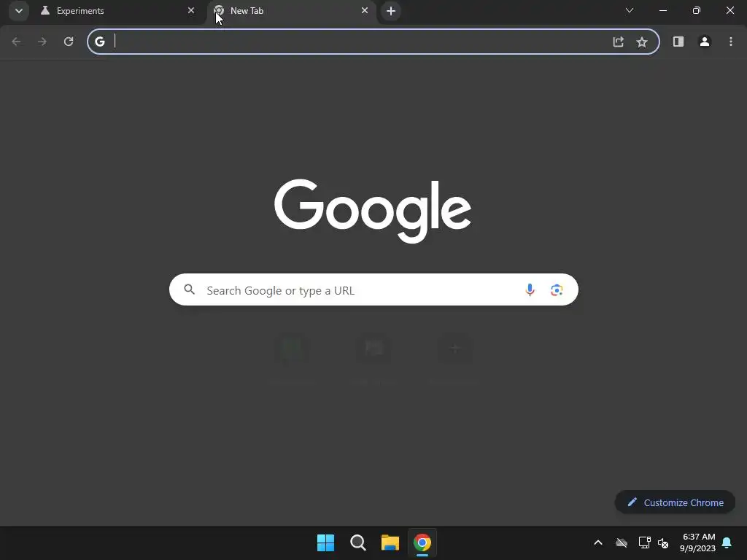Start voice search with microphone icon
Screen dimensions: 747x560
(530, 289)
